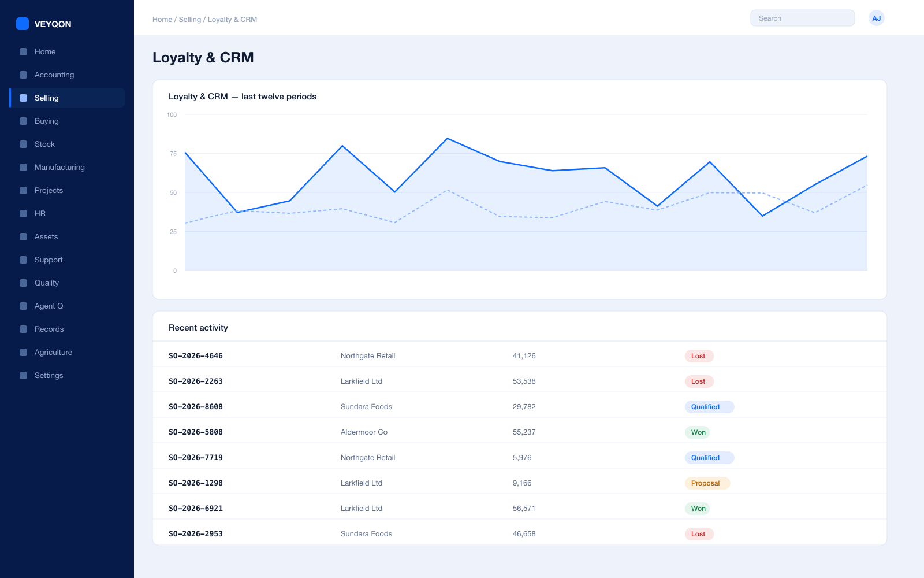Click amount 41,126
Screen dimensions: 924x578
click(524, 356)
